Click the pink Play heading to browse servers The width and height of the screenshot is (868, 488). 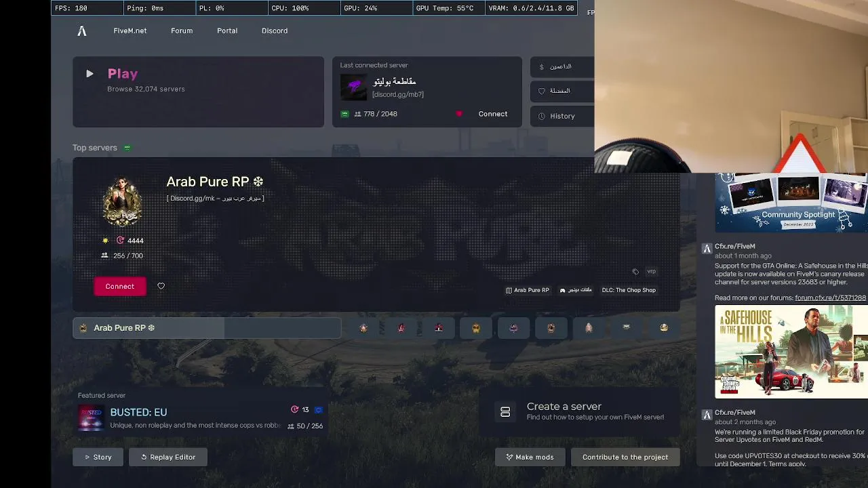(x=123, y=74)
